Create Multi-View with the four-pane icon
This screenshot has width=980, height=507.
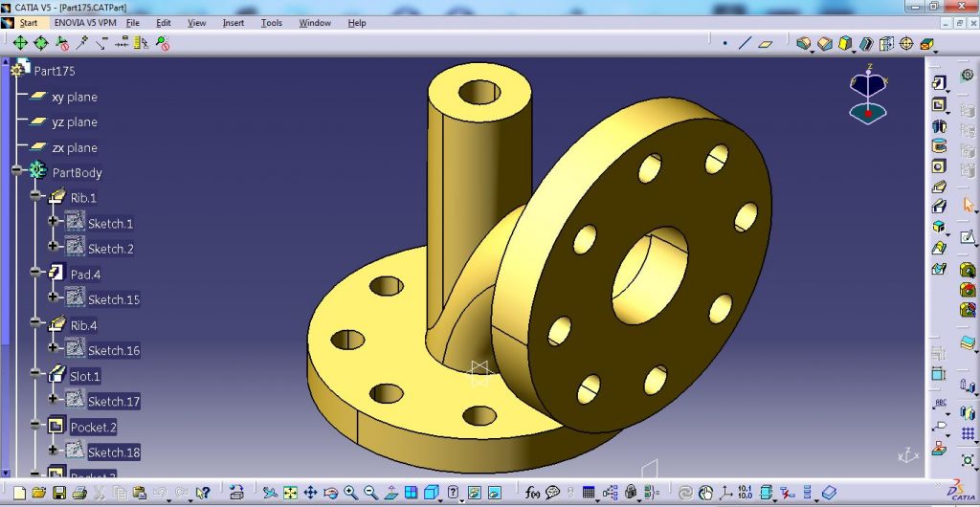click(411, 493)
